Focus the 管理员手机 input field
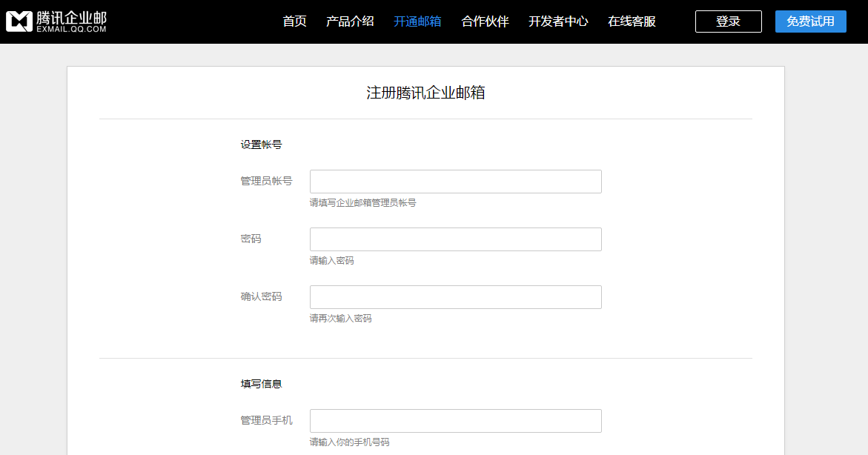Image resolution: width=868 pixels, height=455 pixels. (456, 421)
